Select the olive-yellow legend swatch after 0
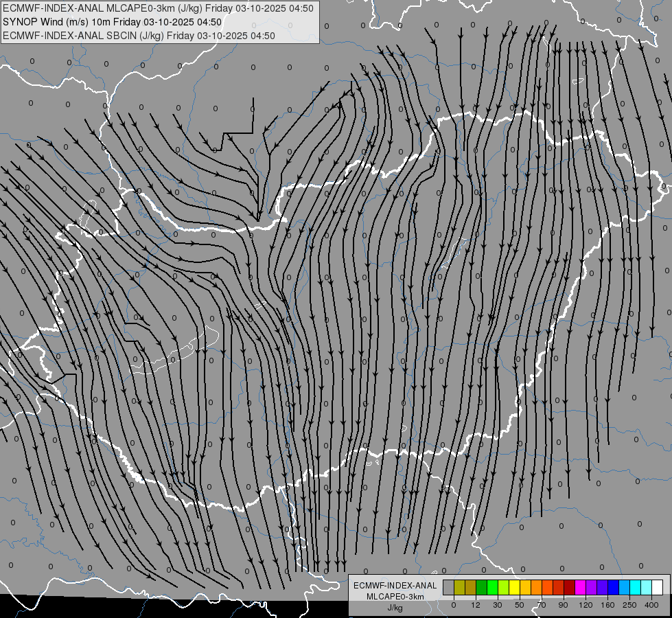 459,588
